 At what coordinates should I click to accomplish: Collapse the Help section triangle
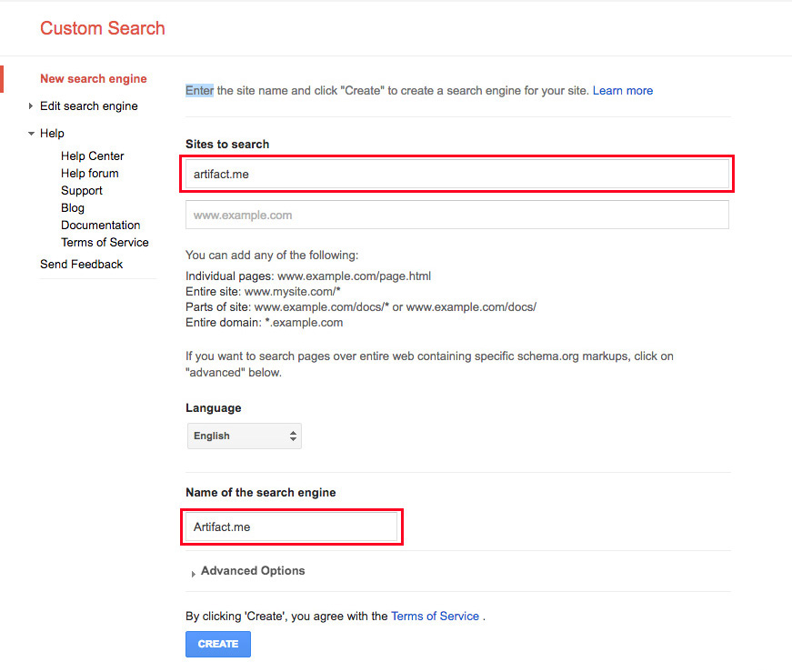pos(31,134)
